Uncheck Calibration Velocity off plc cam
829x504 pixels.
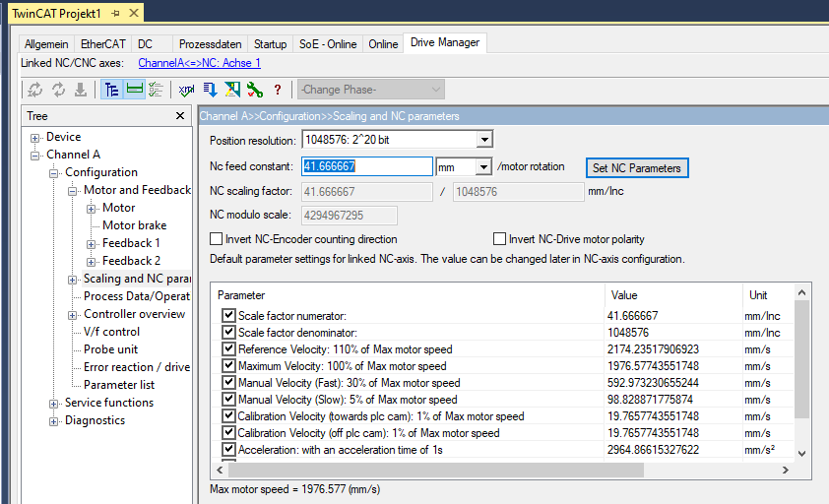point(228,432)
